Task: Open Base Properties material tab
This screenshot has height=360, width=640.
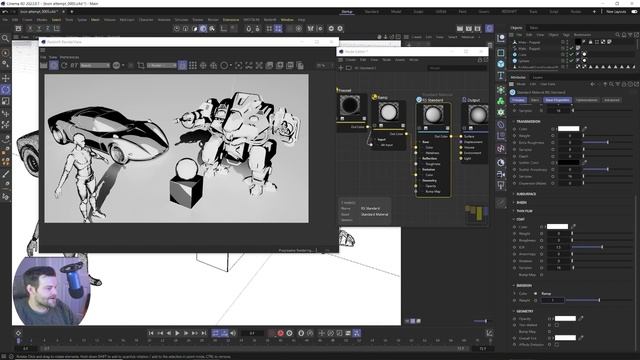Action: (557, 100)
